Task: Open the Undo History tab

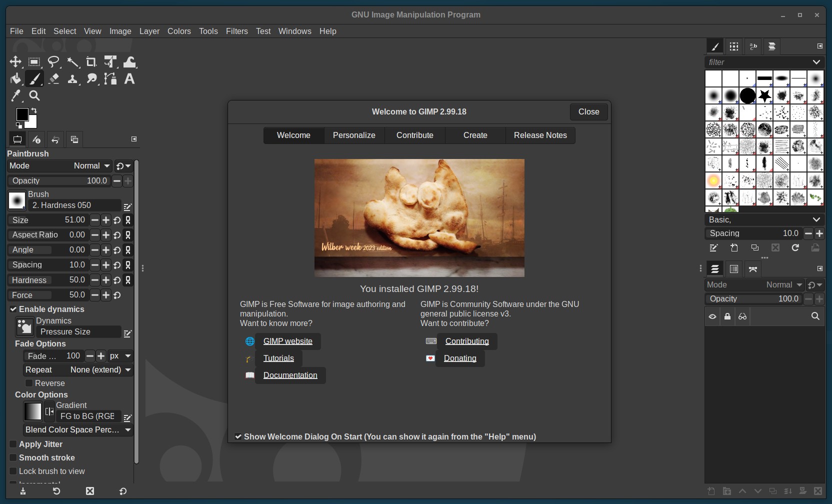Action: point(55,139)
